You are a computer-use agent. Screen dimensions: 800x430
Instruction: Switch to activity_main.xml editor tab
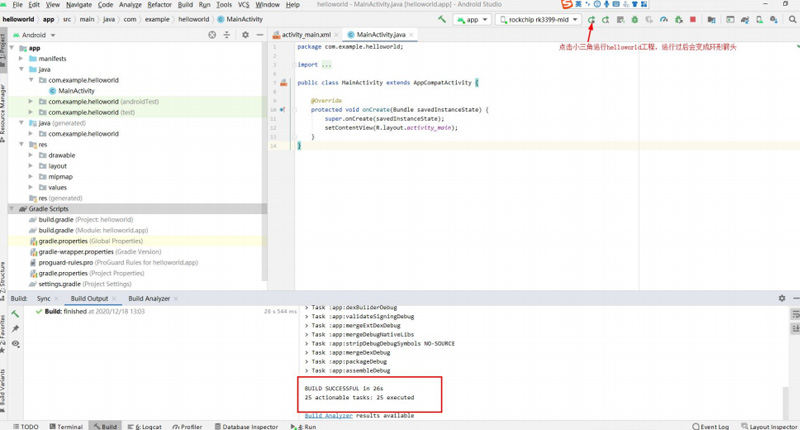point(306,35)
